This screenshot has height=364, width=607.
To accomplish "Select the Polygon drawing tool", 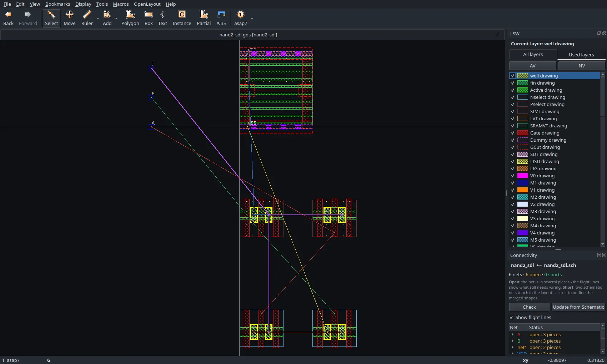I will click(x=130, y=18).
